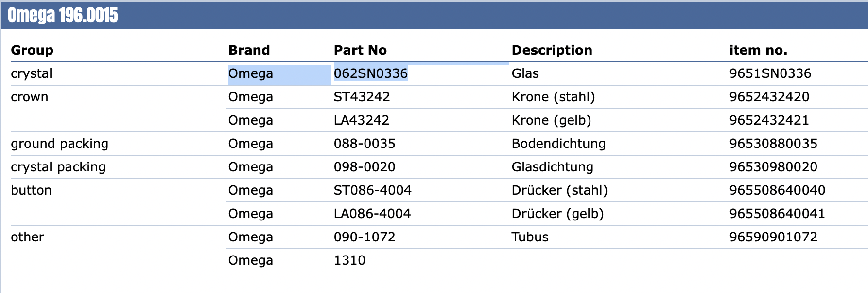Click part number LA086-4004
This screenshot has width=868, height=293.
(x=372, y=214)
